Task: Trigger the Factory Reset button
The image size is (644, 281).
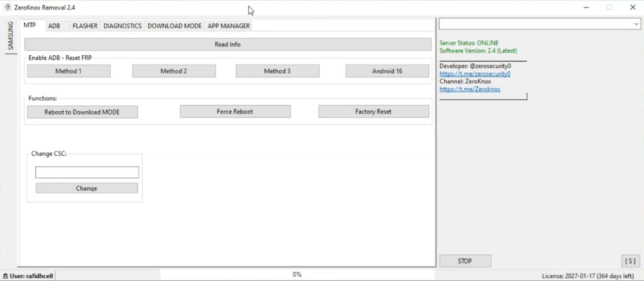Action: 373,111
